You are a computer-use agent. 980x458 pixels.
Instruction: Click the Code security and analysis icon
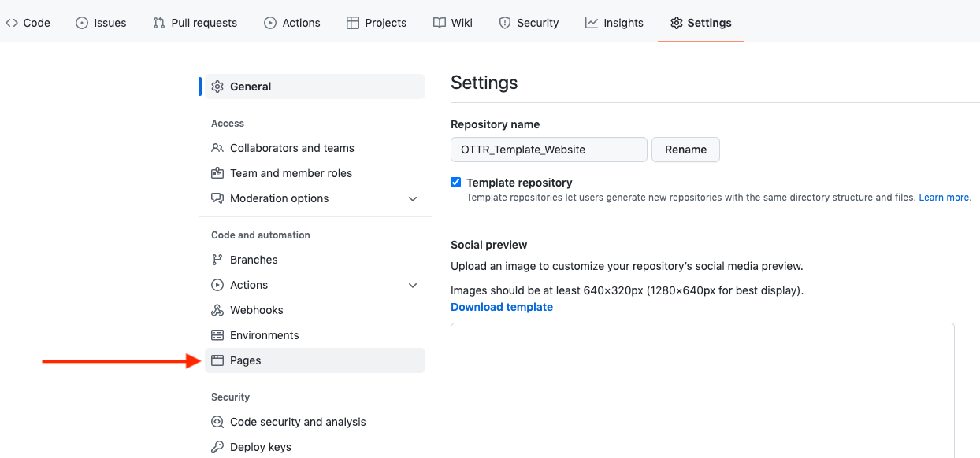coord(217,422)
